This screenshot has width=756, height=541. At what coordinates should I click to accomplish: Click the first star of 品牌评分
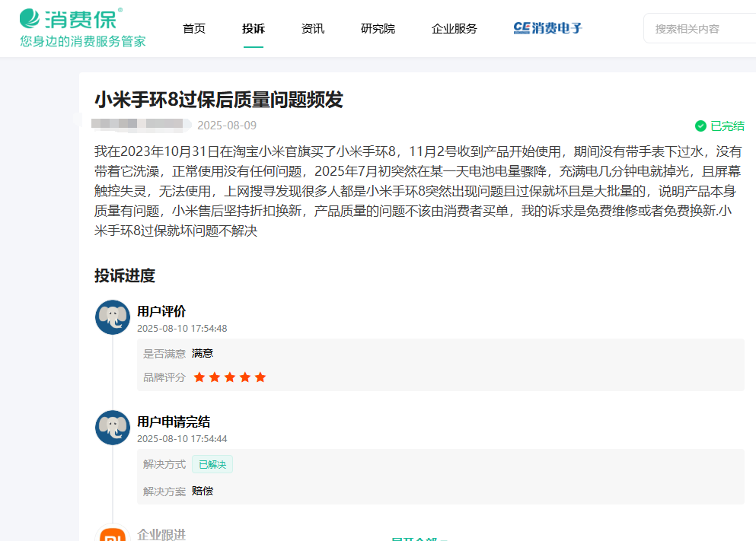coord(199,377)
